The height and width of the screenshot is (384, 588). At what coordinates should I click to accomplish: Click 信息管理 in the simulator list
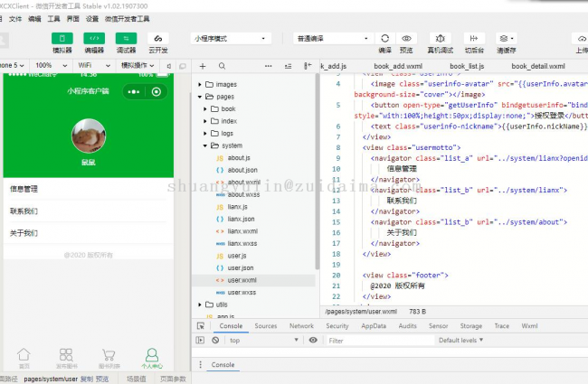point(24,189)
